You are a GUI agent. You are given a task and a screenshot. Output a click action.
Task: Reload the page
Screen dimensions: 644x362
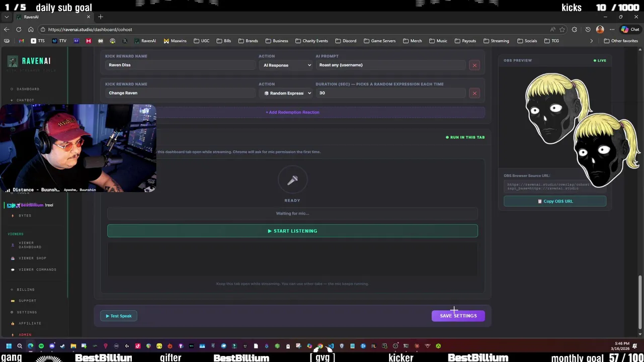(19, 29)
